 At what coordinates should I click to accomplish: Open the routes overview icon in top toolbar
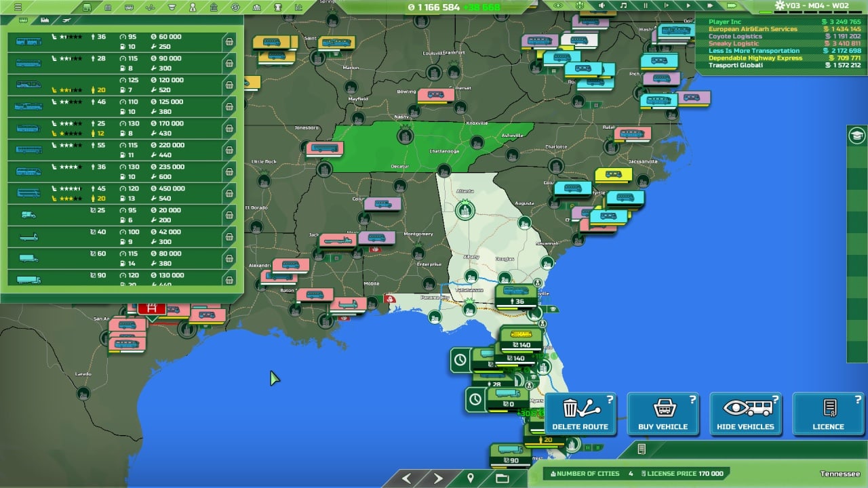coord(150,7)
